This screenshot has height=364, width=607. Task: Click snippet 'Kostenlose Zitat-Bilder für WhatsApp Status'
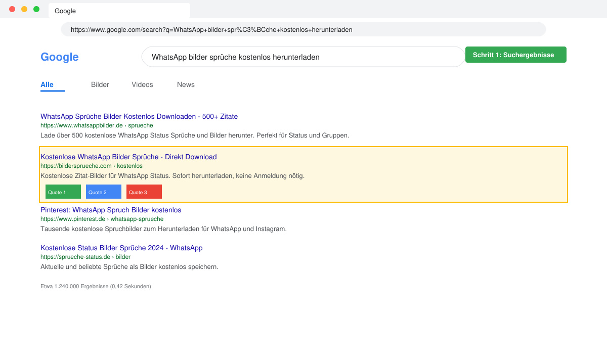point(172,176)
